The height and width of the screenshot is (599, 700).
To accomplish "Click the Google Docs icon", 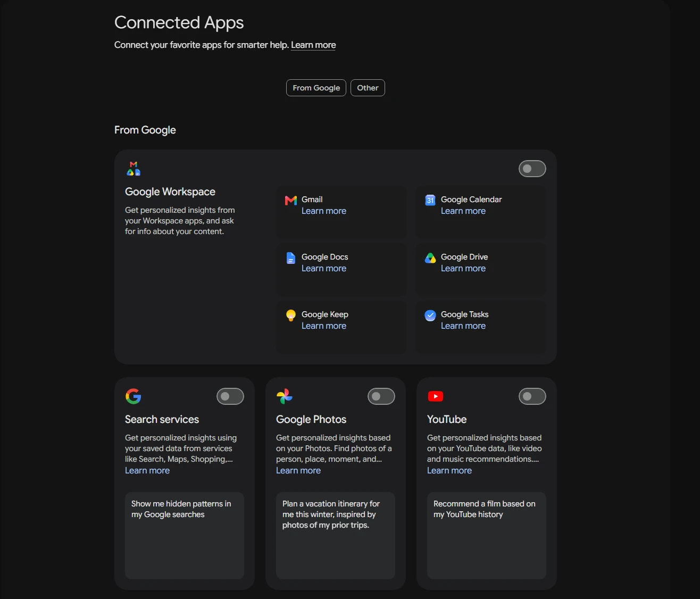I will [291, 258].
